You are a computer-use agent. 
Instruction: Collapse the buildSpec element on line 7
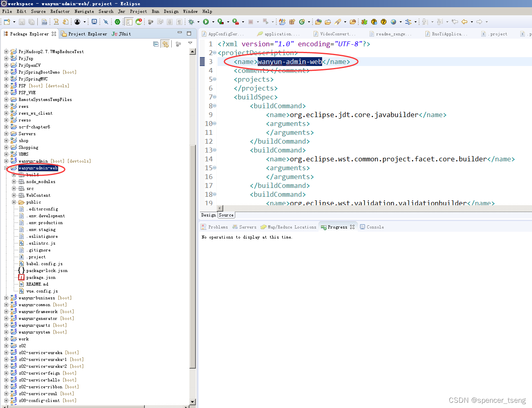click(x=214, y=97)
